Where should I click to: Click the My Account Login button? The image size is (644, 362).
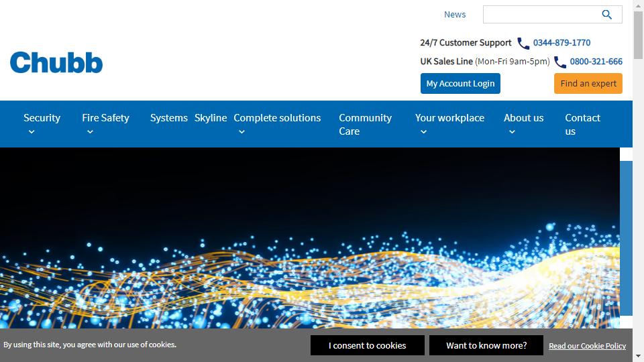[460, 83]
